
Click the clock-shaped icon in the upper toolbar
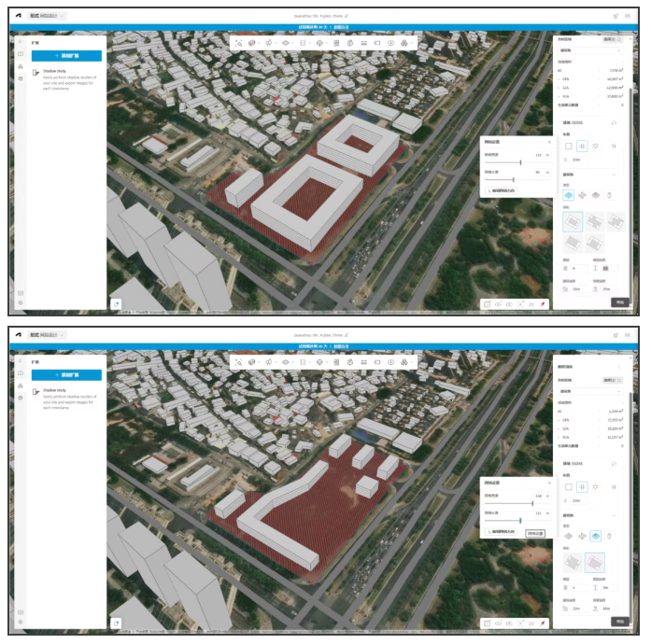[390, 43]
